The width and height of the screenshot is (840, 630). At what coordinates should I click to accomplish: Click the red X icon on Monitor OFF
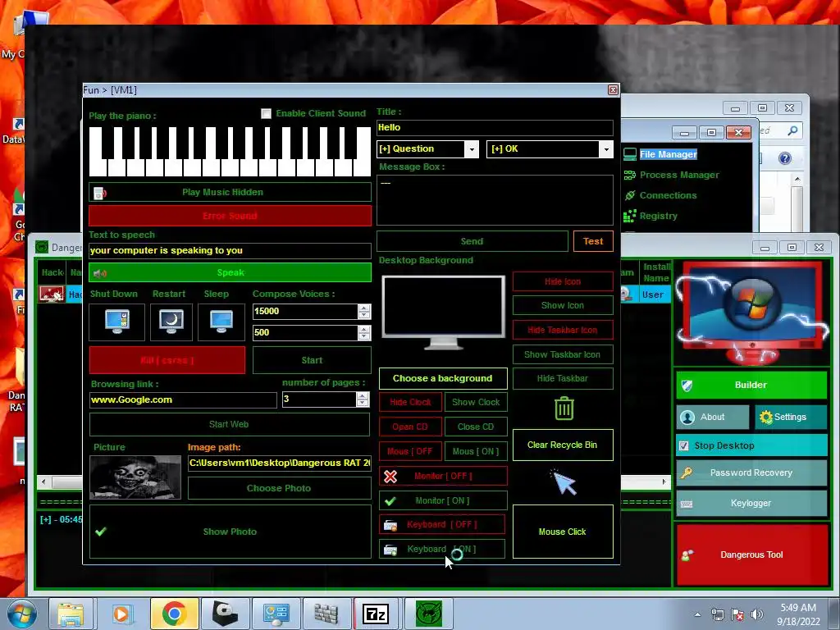point(390,477)
